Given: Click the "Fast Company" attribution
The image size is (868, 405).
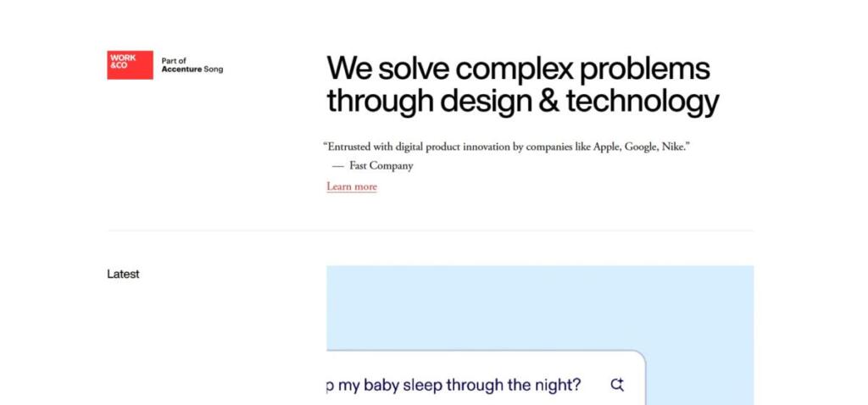Looking at the screenshot, I should (x=381, y=166).
